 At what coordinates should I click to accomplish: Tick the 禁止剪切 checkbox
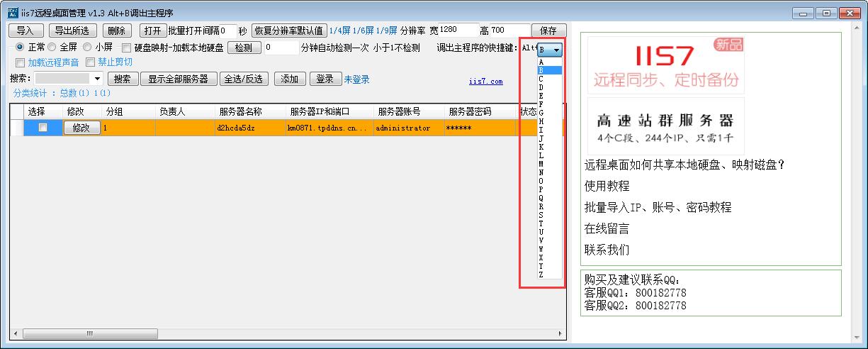point(90,62)
